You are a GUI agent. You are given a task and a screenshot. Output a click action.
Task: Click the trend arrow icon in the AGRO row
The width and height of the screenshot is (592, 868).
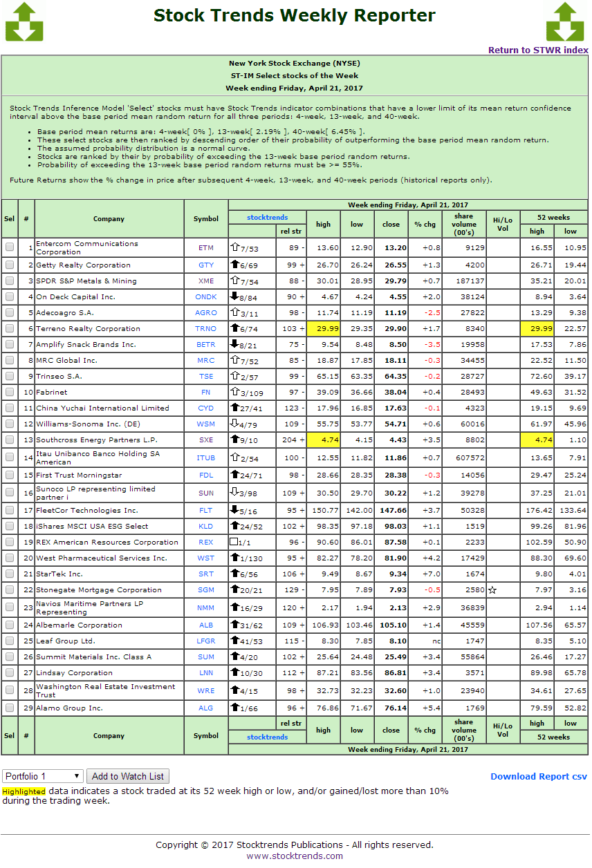point(234,312)
